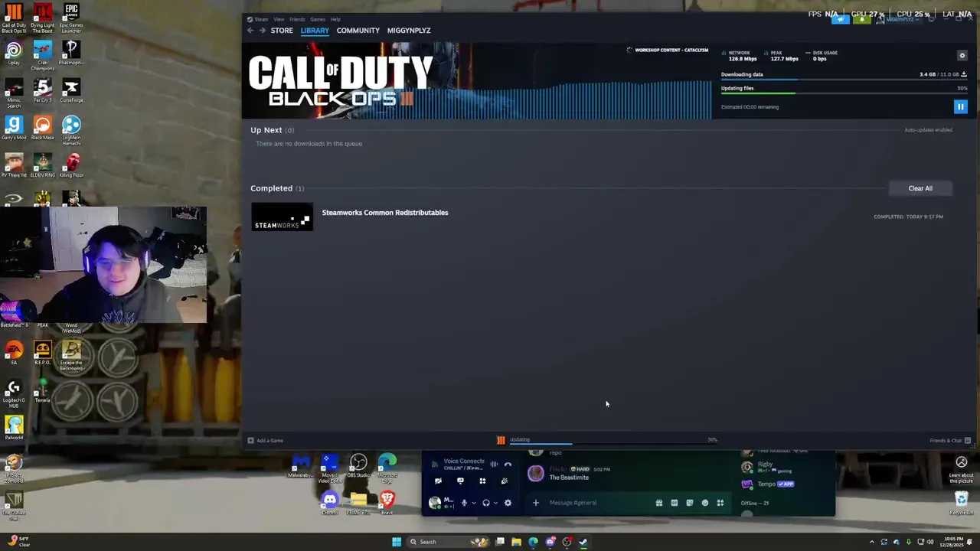This screenshot has height=551, width=980.
Task: Open the Recycle Bin on desktop
Action: pos(962,503)
